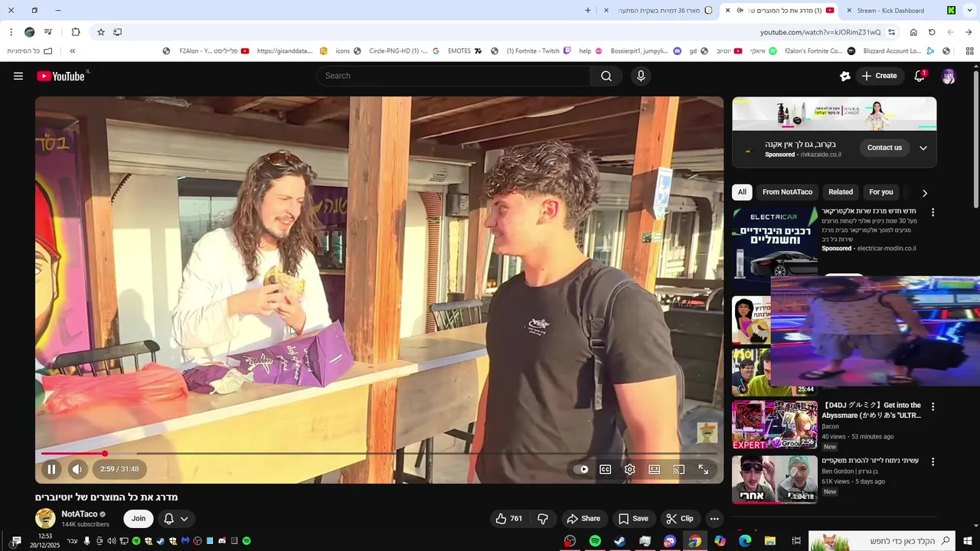The width and height of the screenshot is (980, 551).
Task: Open the browser extensions puzzle icon
Action: click(x=76, y=32)
